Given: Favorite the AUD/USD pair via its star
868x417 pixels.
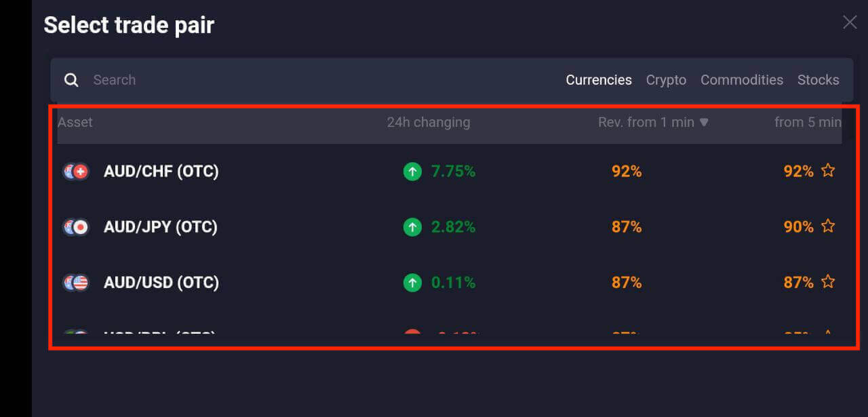Looking at the screenshot, I should coord(828,282).
